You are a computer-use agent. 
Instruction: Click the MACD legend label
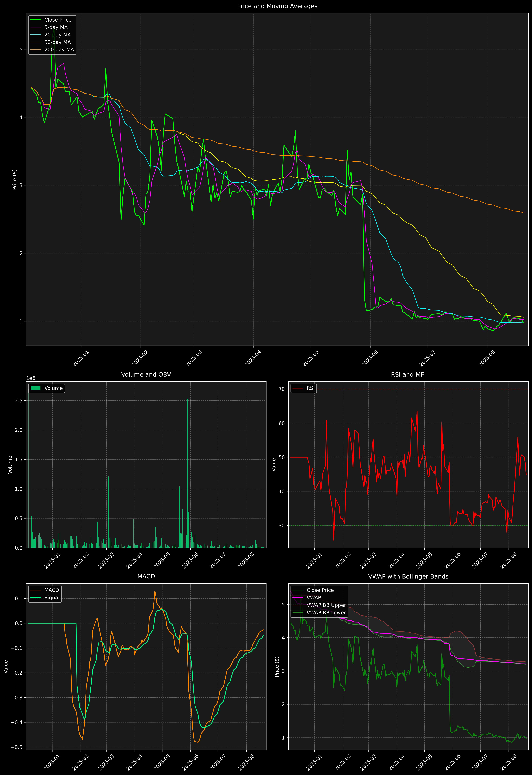(52, 590)
